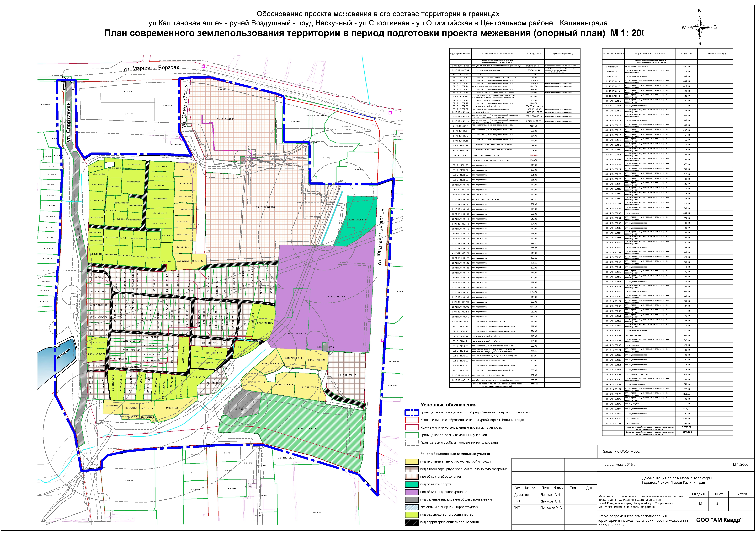The width and height of the screenshot is (756, 535).
Task: Click the 'Условные обозначения' legend heading
Action: [448, 405]
